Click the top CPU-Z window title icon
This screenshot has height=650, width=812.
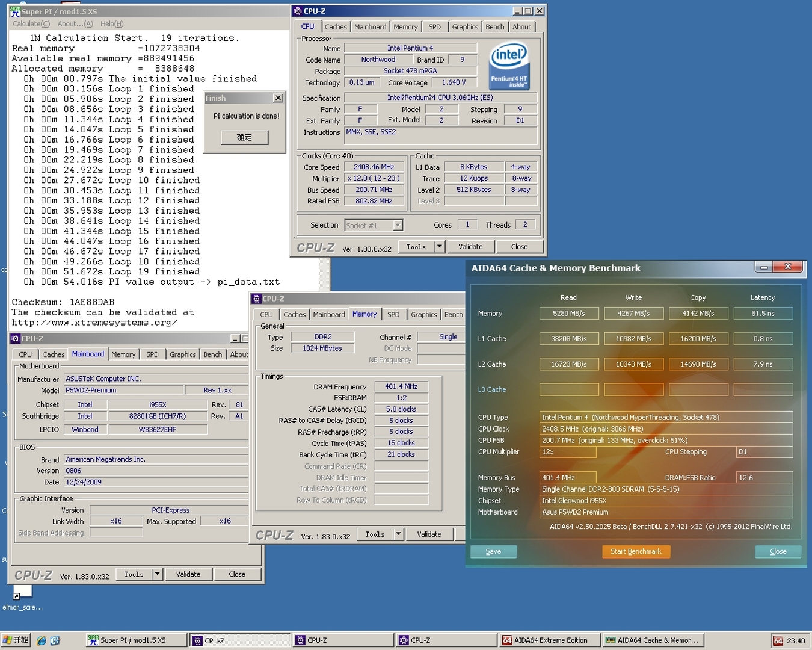[x=297, y=11]
